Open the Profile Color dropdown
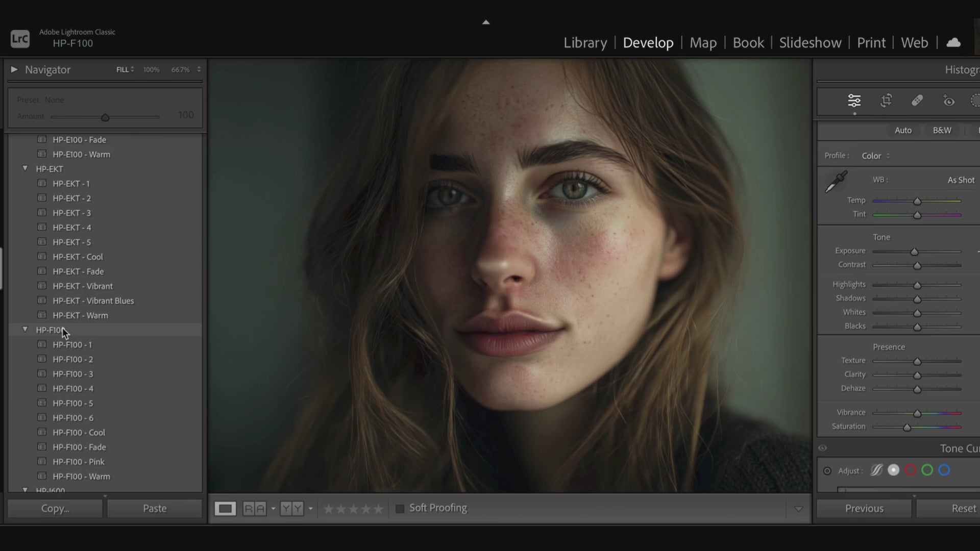This screenshot has width=980, height=551. tap(875, 156)
